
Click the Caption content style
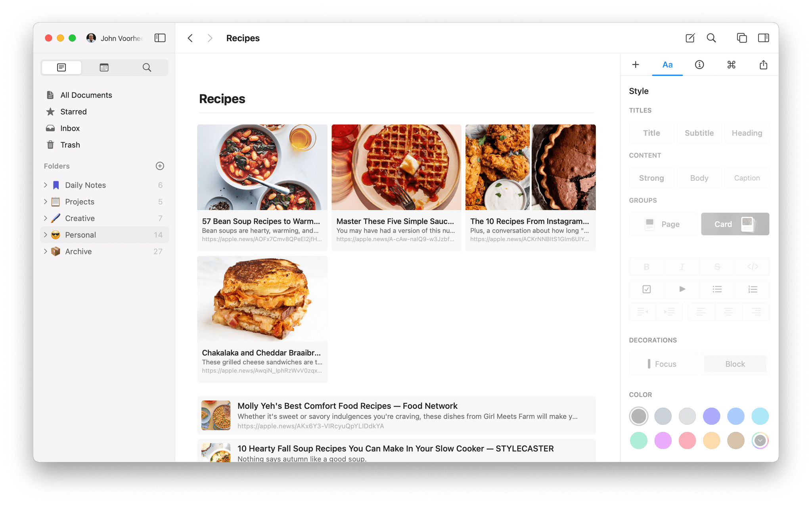tap(747, 178)
